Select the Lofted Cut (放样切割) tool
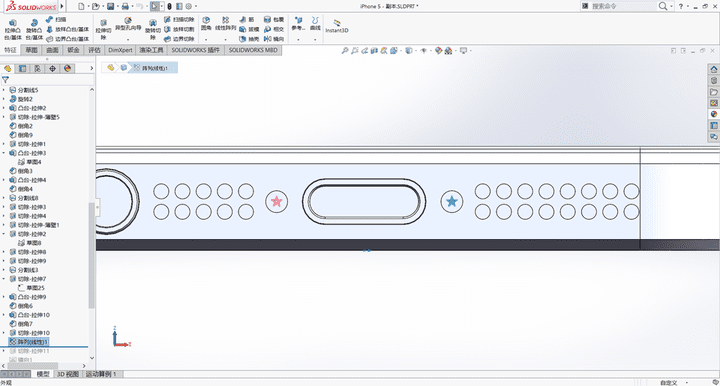 click(x=179, y=29)
